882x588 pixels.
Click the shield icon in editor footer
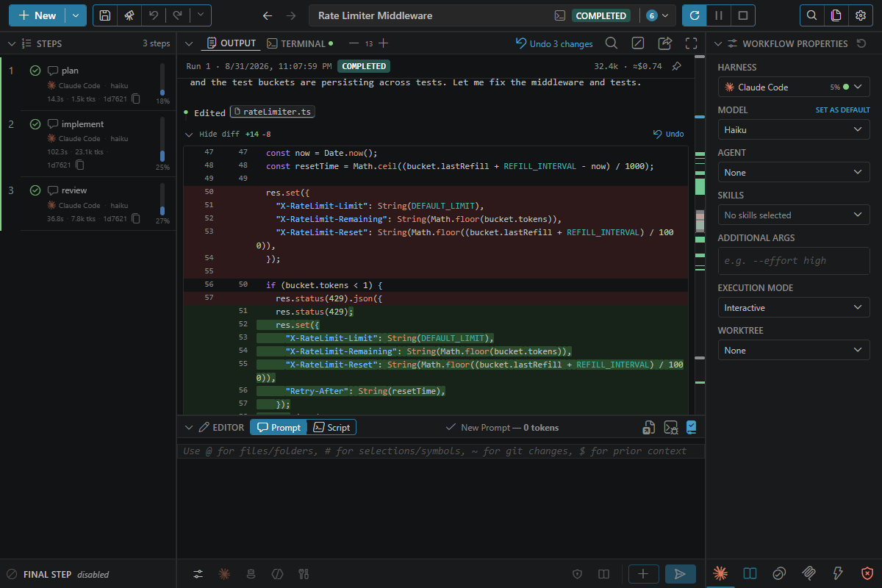(x=577, y=574)
